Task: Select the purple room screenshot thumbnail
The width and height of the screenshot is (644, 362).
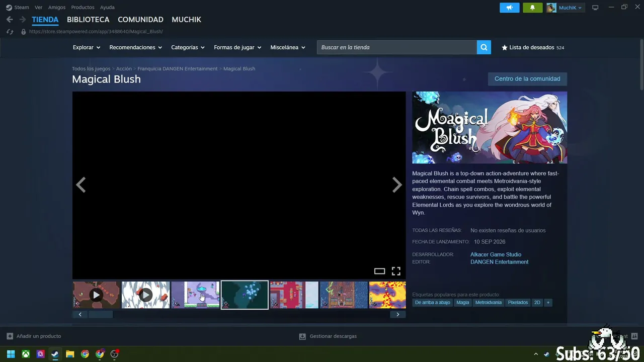Action: click(x=195, y=295)
